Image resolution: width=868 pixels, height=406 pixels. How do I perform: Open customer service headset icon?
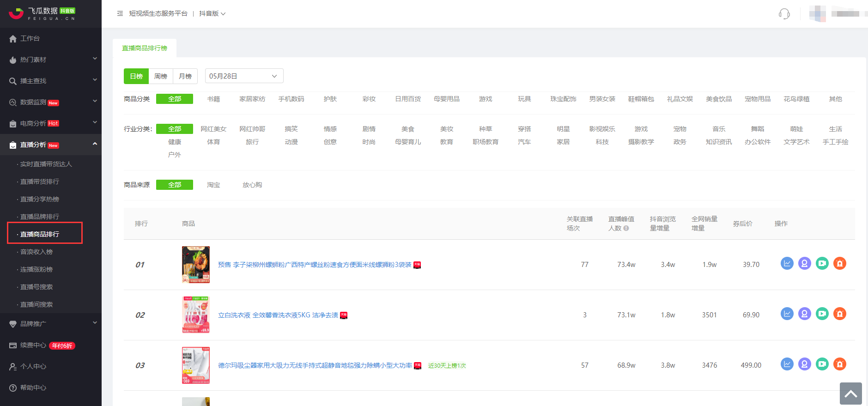coord(784,14)
